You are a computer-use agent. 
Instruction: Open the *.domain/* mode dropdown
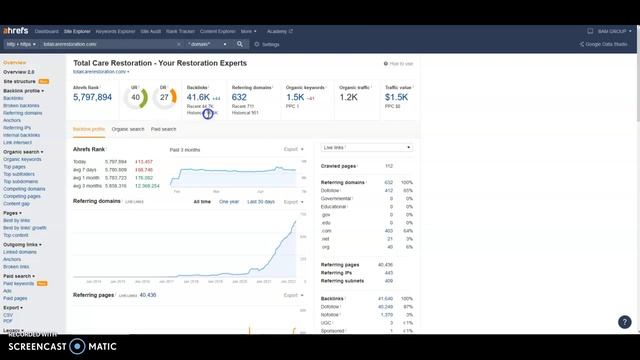[207, 44]
